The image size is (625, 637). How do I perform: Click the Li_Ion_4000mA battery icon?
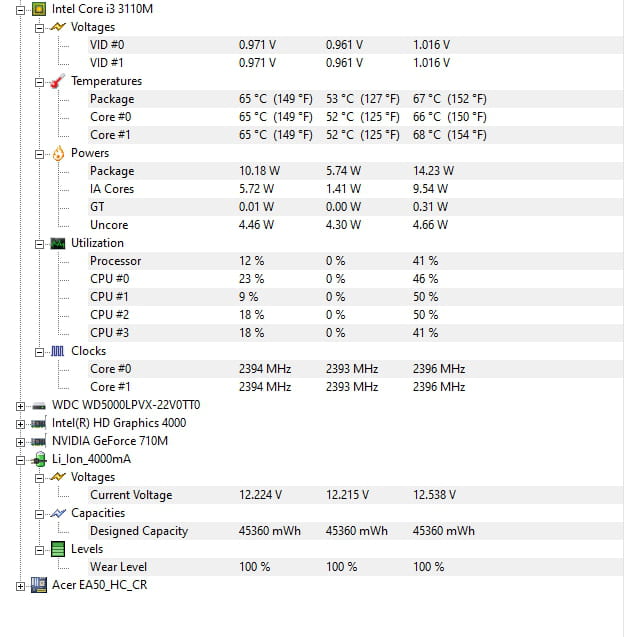(39, 459)
